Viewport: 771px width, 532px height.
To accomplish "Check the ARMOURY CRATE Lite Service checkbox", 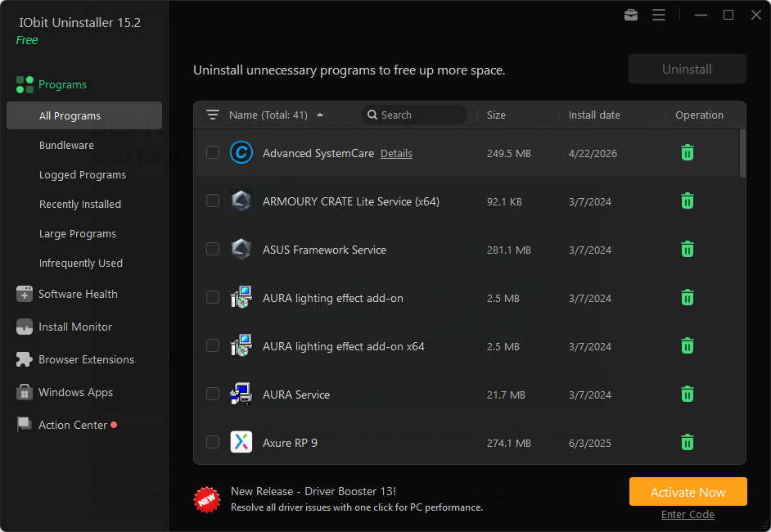I will pyautogui.click(x=213, y=201).
